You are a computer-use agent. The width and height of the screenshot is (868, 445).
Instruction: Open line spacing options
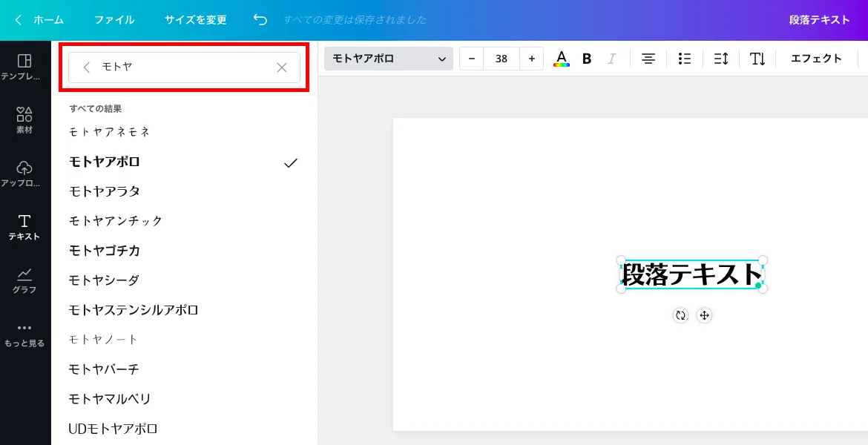[x=721, y=59]
